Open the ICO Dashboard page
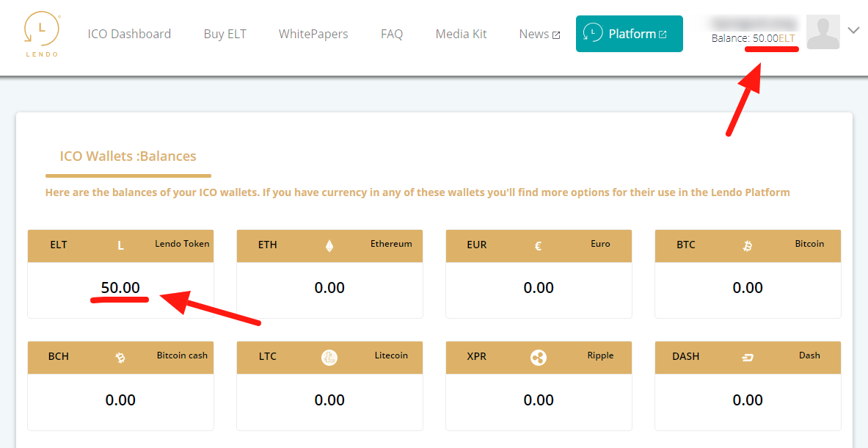 (129, 35)
